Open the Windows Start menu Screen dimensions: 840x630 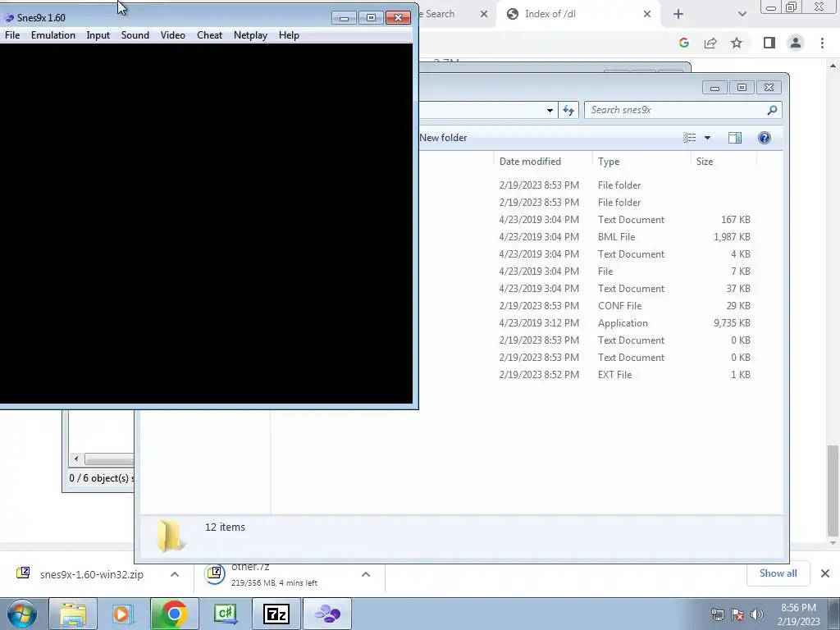tap(22, 614)
